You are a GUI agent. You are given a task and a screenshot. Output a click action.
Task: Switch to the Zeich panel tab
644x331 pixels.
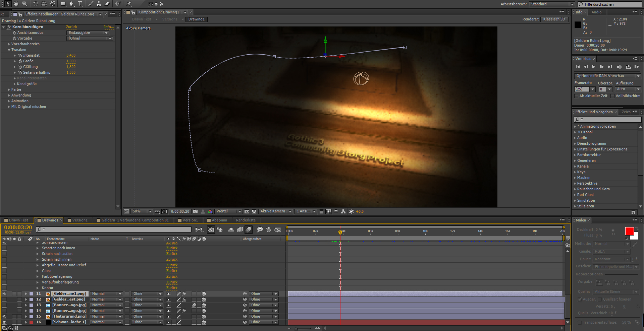click(626, 112)
